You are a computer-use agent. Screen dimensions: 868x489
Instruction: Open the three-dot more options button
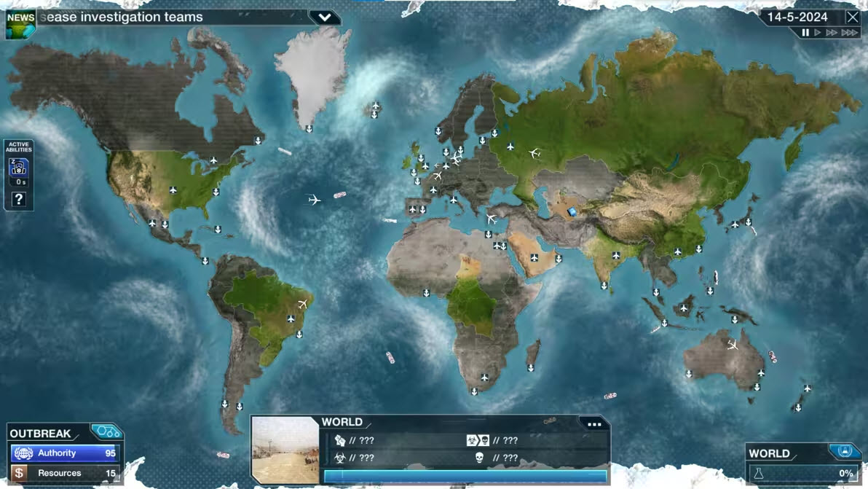tap(594, 425)
